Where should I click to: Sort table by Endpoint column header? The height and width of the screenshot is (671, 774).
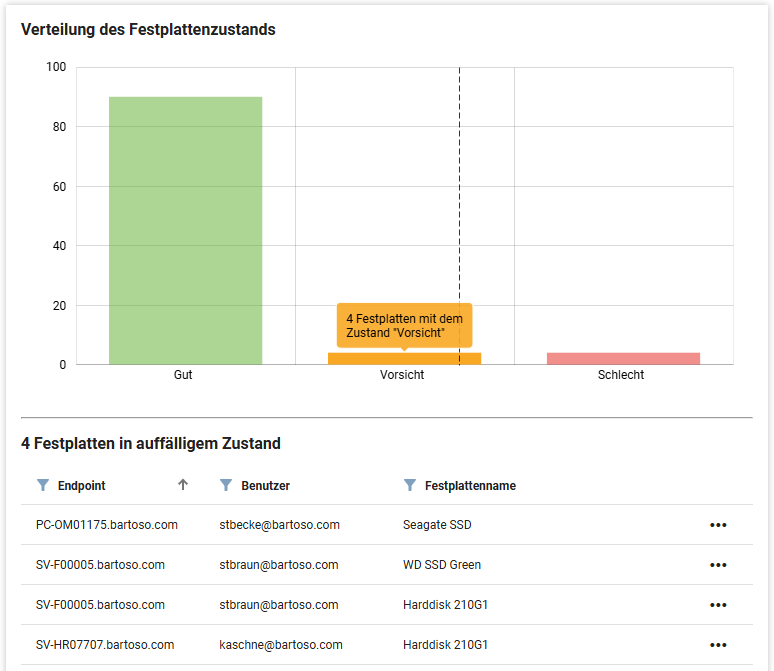coord(82,486)
